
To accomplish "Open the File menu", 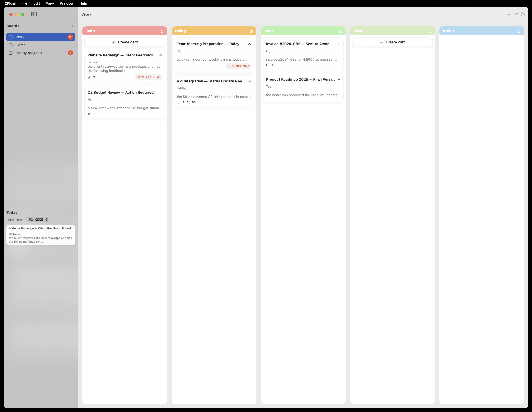I will [24, 3].
